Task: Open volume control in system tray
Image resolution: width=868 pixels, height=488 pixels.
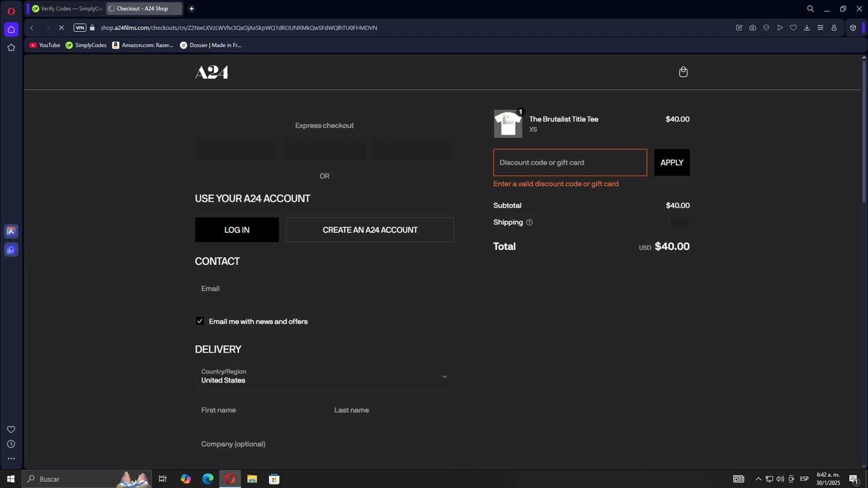Action: 780,479
